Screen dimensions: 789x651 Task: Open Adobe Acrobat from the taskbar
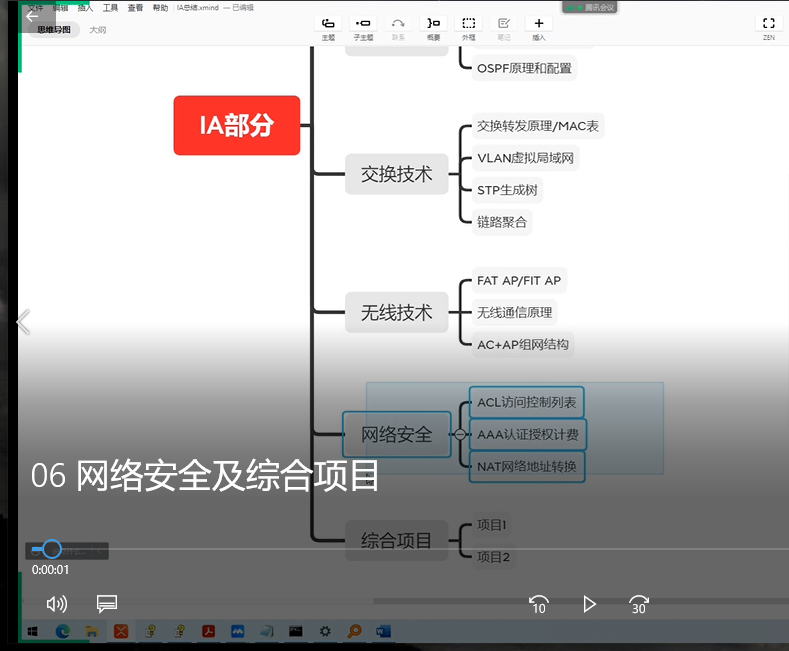point(208,631)
